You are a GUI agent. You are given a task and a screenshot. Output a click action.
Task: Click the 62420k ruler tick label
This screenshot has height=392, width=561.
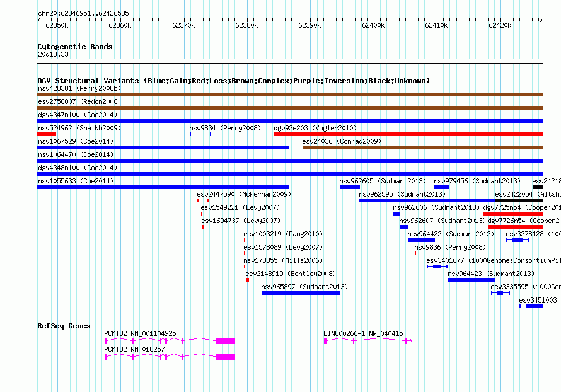500,25
